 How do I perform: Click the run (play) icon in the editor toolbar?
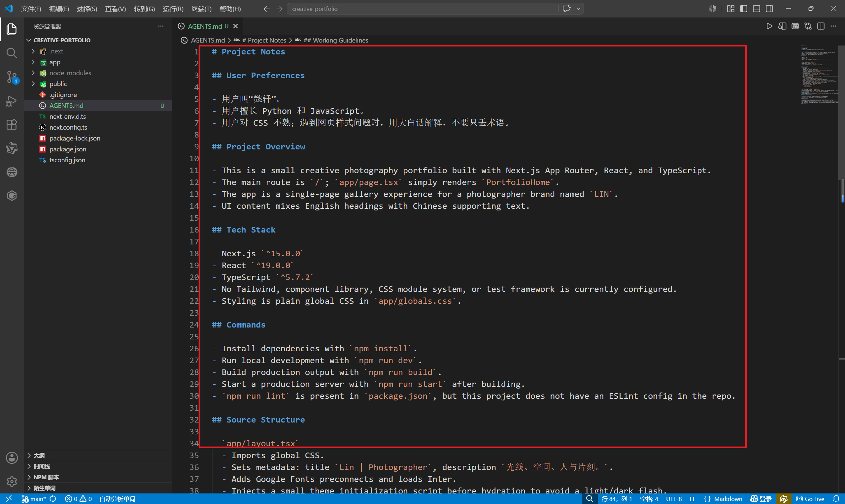coord(769,26)
